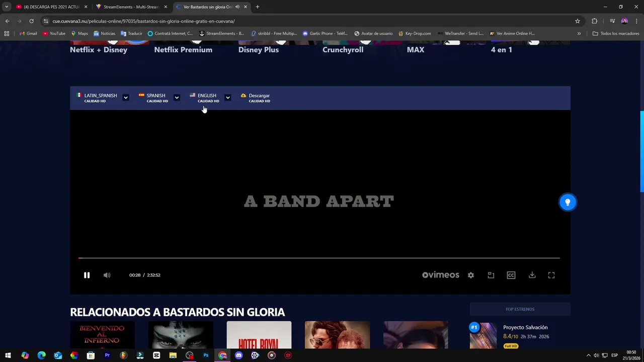Expand the SPANISH server dropdown

(177, 98)
